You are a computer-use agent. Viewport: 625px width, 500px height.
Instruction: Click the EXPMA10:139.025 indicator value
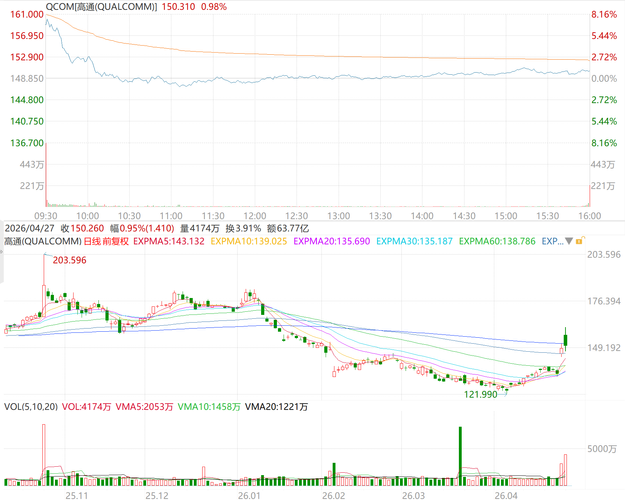(x=249, y=241)
